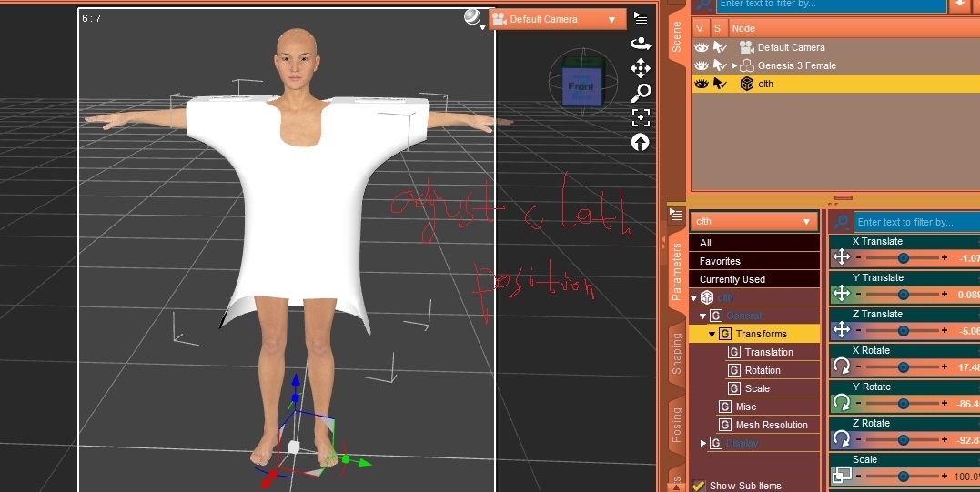
Task: Click the clth cube icon in Scene list
Action: click(747, 84)
